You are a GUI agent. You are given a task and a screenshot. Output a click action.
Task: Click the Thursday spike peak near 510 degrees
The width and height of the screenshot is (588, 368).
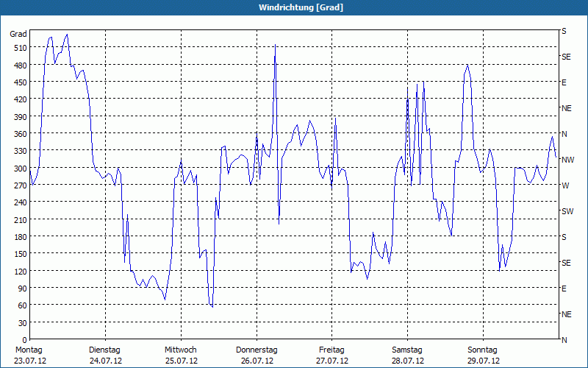(275, 45)
